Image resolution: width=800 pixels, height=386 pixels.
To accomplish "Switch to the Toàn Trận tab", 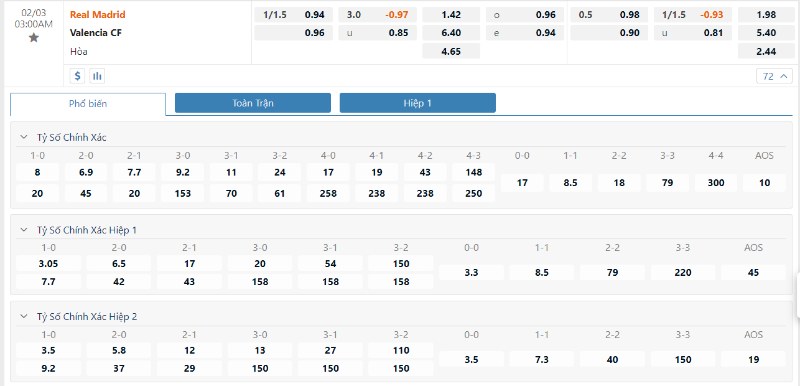I will tap(253, 103).
